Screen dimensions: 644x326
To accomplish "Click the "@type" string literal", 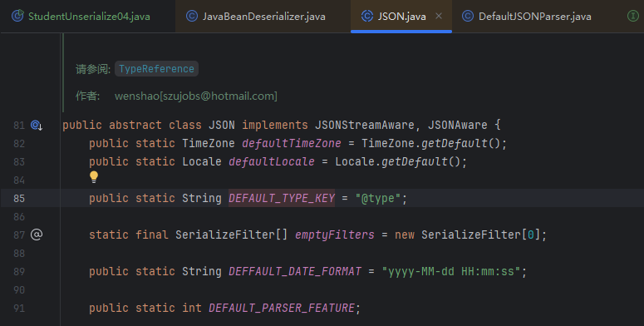I will [x=378, y=198].
